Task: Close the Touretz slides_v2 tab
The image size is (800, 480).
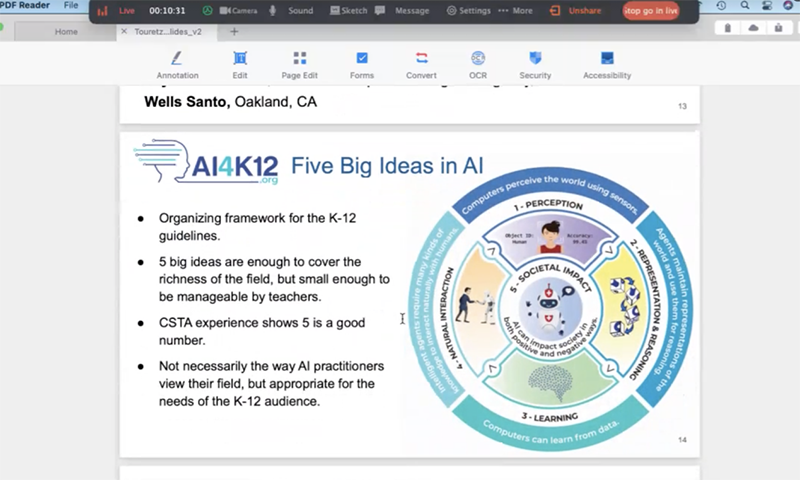Action: (124, 32)
